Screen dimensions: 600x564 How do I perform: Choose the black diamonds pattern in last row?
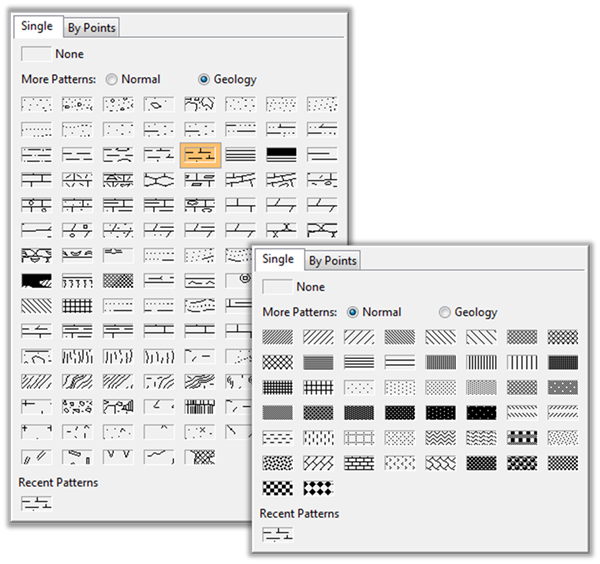tap(318, 488)
